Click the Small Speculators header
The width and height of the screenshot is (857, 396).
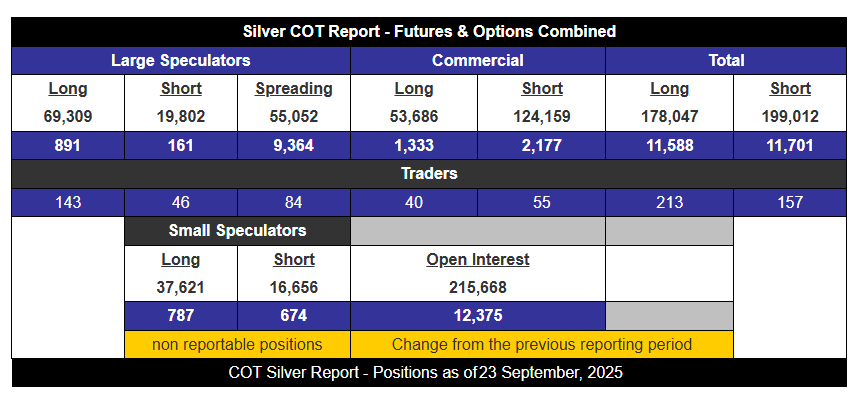[237, 230]
